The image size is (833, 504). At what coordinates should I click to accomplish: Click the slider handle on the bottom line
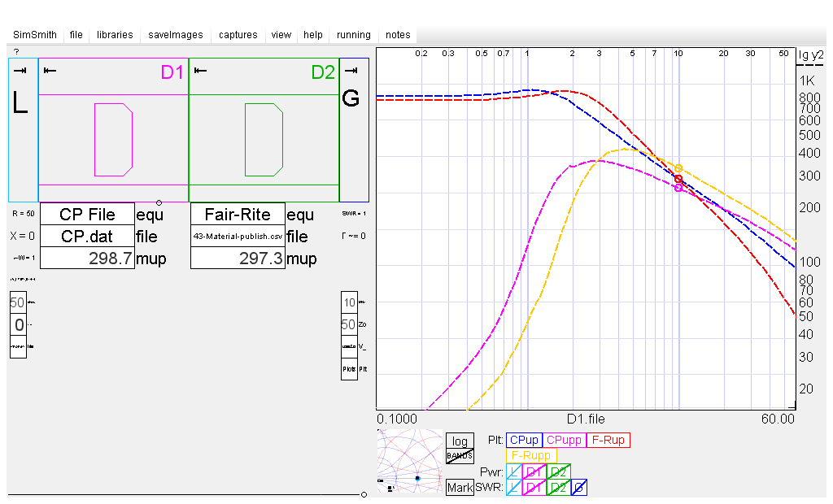tap(364, 494)
